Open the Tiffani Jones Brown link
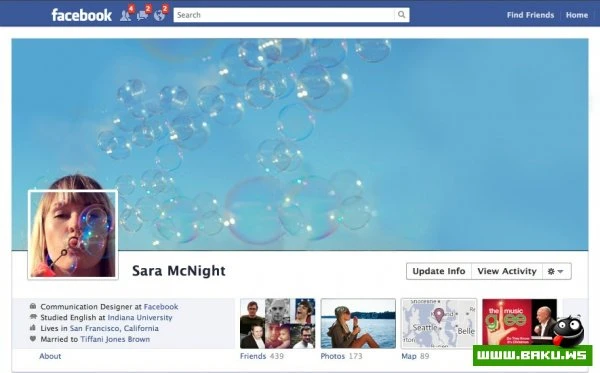The width and height of the screenshot is (600, 373). (x=115, y=339)
